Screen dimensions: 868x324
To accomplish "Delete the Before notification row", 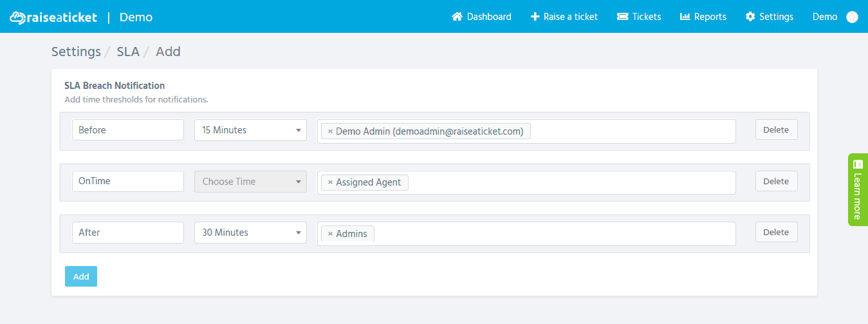I will click(776, 129).
